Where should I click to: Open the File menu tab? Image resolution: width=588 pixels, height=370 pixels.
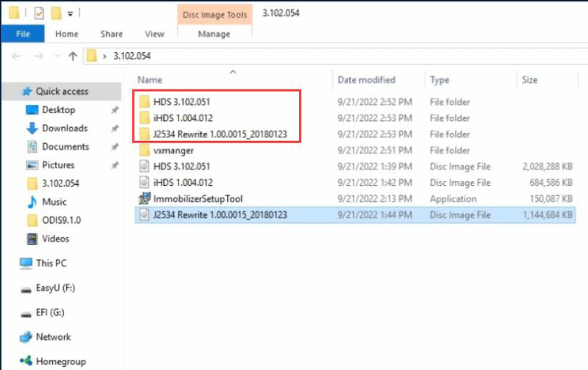coord(23,34)
